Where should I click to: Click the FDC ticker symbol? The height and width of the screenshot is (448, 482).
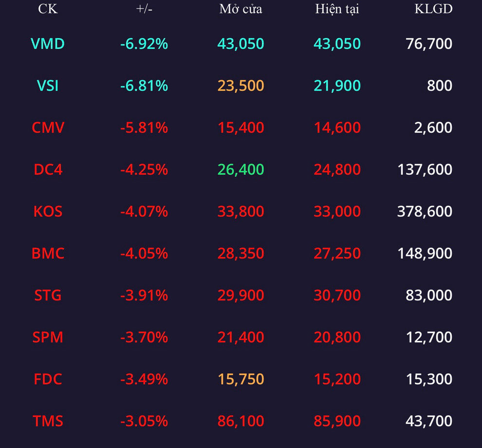[48, 379]
